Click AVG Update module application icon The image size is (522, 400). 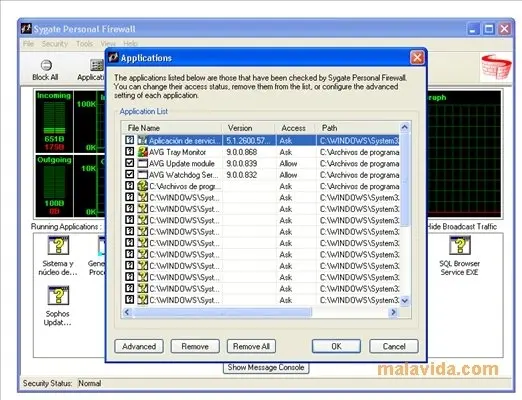tap(143, 164)
